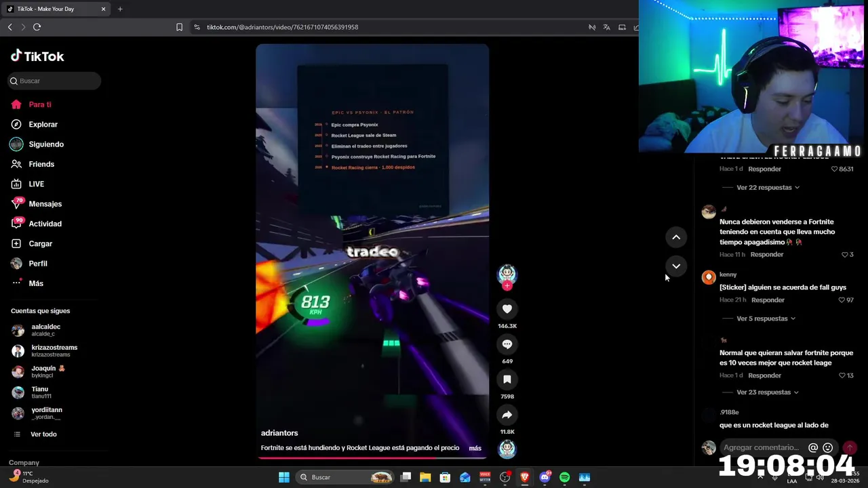This screenshot has height=488, width=868.
Task: Go to next video arrow
Action: coord(676,266)
